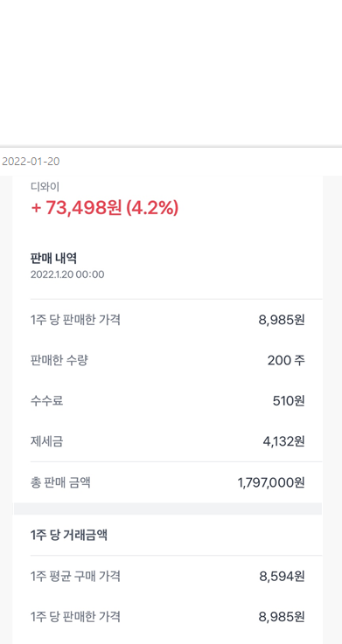Viewport: 342px width, 644px height.
Task: Click the 2022-01-20 date label
Action: 31,162
